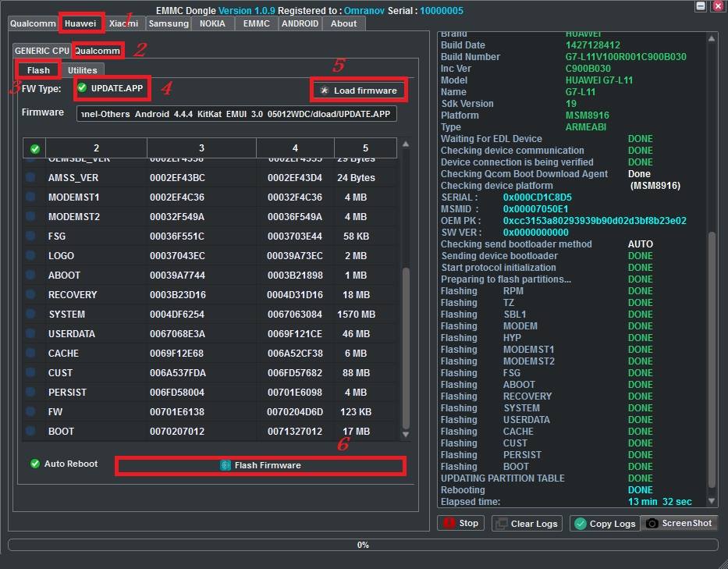The height and width of the screenshot is (569, 728).
Task: Click the RECOVERY start address 0003B23D16
Action: pos(178,295)
